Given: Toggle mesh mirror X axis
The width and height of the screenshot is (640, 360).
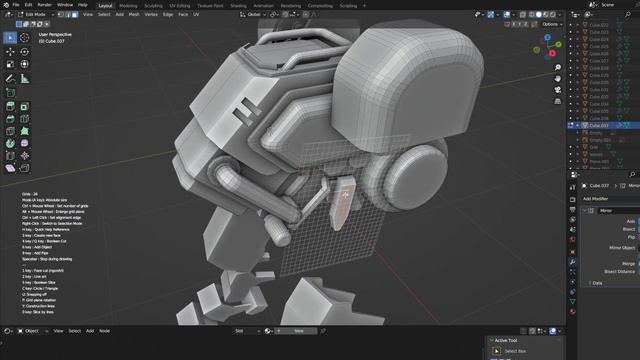Looking at the screenshot, I should [513, 24].
